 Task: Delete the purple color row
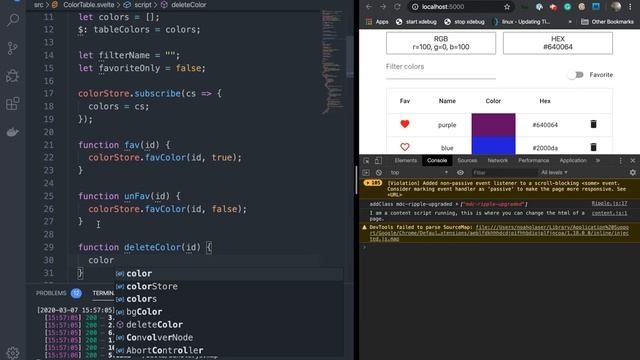tap(593, 124)
